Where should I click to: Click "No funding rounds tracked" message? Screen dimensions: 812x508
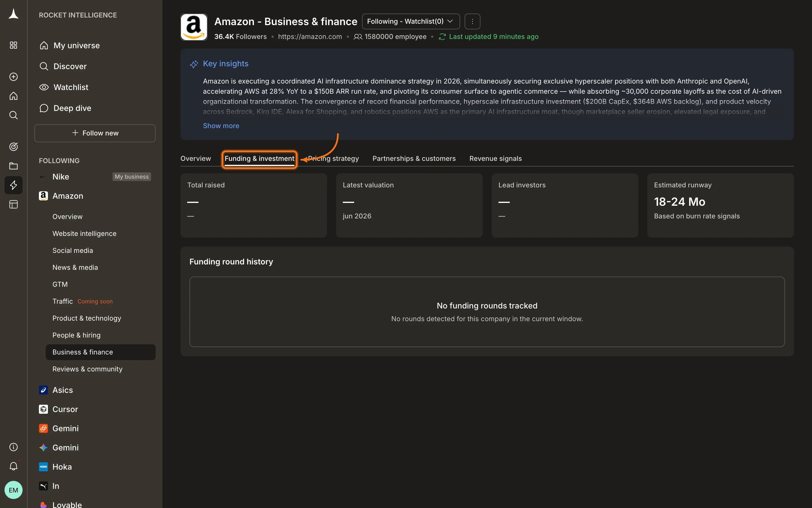point(487,306)
